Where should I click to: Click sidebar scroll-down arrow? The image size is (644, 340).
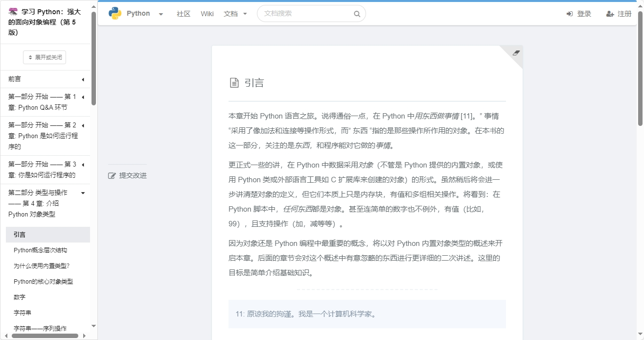pos(93,326)
